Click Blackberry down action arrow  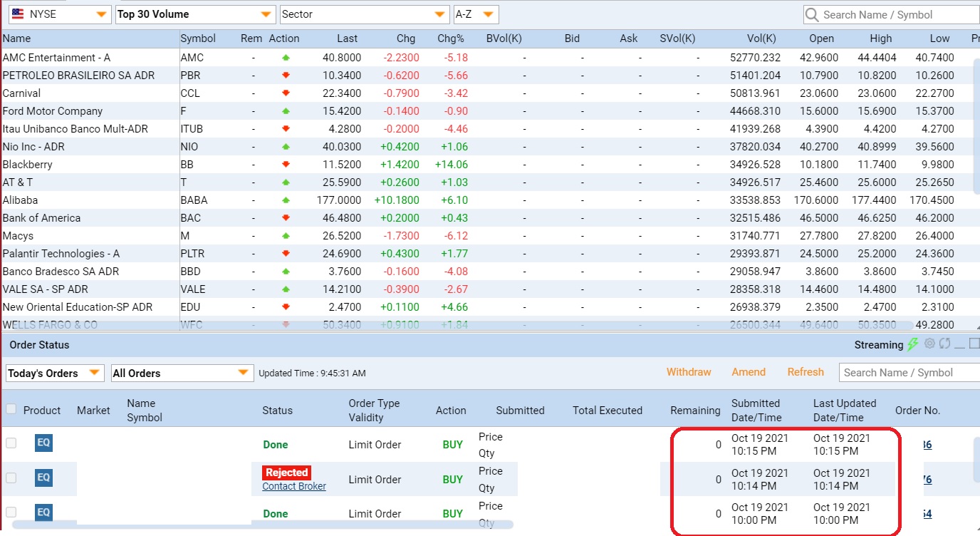[x=286, y=165]
